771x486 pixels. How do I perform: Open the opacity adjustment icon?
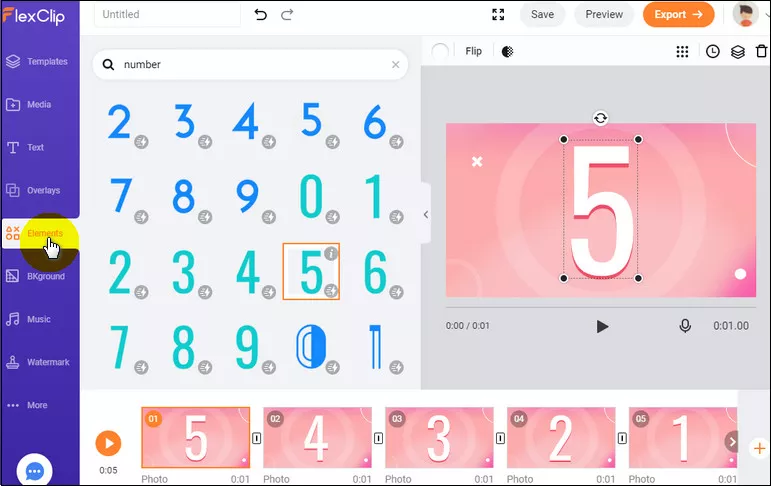pyautogui.click(x=507, y=51)
